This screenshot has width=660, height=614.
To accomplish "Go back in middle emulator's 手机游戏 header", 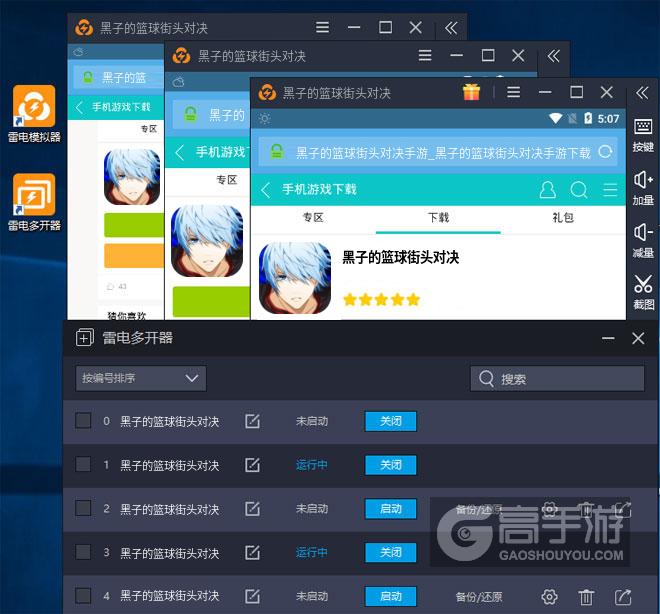I will pos(180,152).
